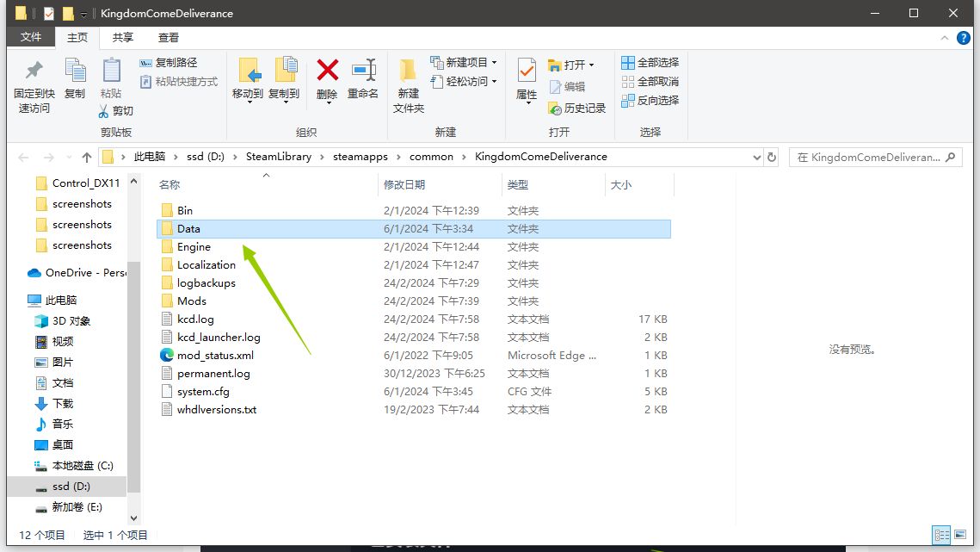Select 本地磁盘 (C:) in navigation pane
Viewport: 980px width, 552px height.
tap(74, 465)
